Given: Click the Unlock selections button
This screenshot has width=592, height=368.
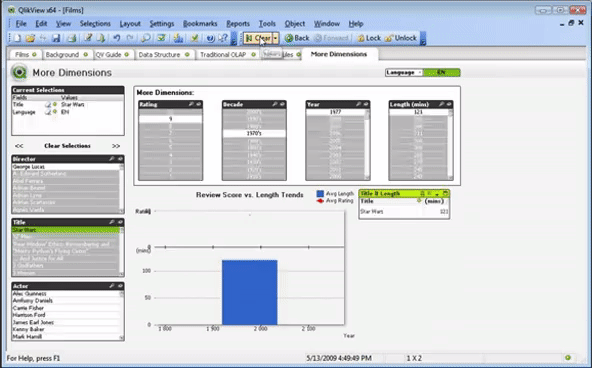Looking at the screenshot, I should (x=401, y=38).
